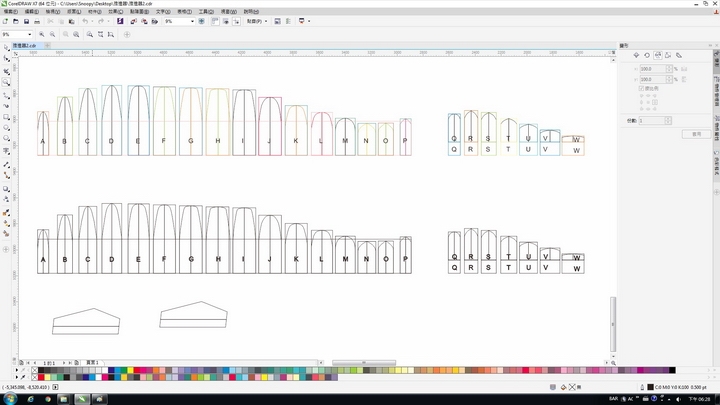Select the Artistic Media tool
This screenshot has height=405, width=720.
(6, 106)
